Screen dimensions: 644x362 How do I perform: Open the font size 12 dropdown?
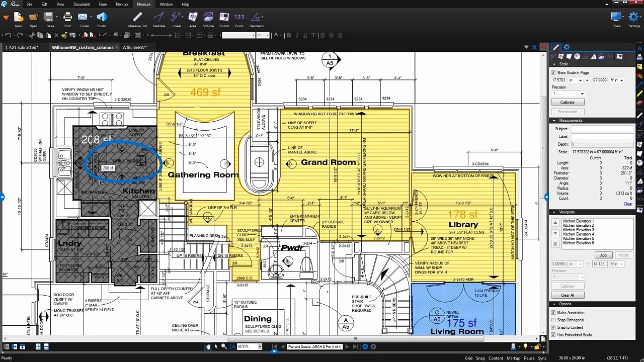pyautogui.click(x=268, y=35)
